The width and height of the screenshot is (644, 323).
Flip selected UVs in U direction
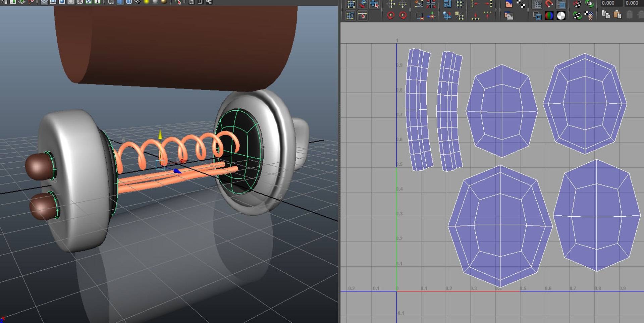point(391,4)
